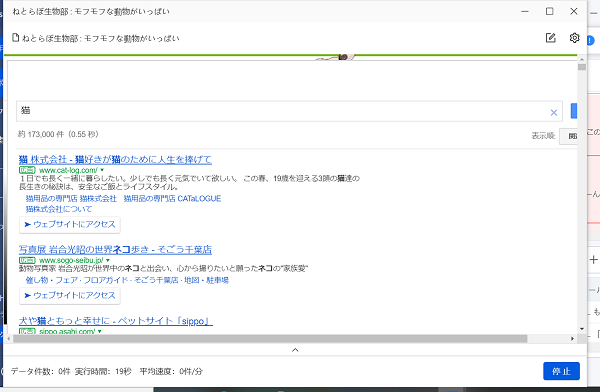
Task: Click the vertical scrollbar thumb
Action: click(x=582, y=67)
